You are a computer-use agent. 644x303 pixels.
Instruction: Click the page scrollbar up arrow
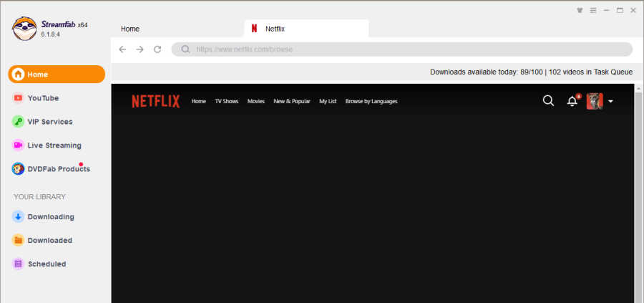click(x=639, y=88)
